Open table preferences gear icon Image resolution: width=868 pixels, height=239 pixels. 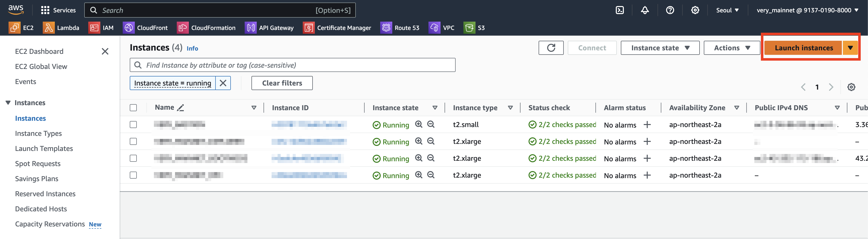coord(851,87)
